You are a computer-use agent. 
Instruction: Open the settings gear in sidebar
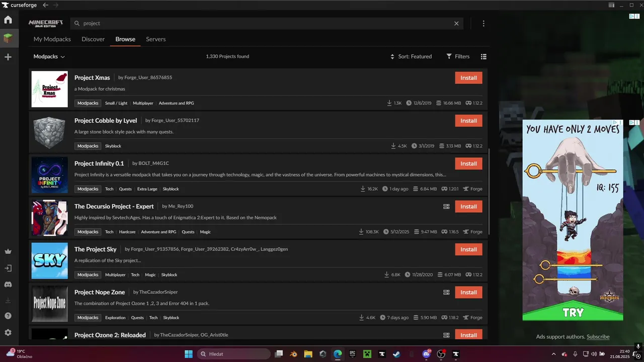pos(8,332)
